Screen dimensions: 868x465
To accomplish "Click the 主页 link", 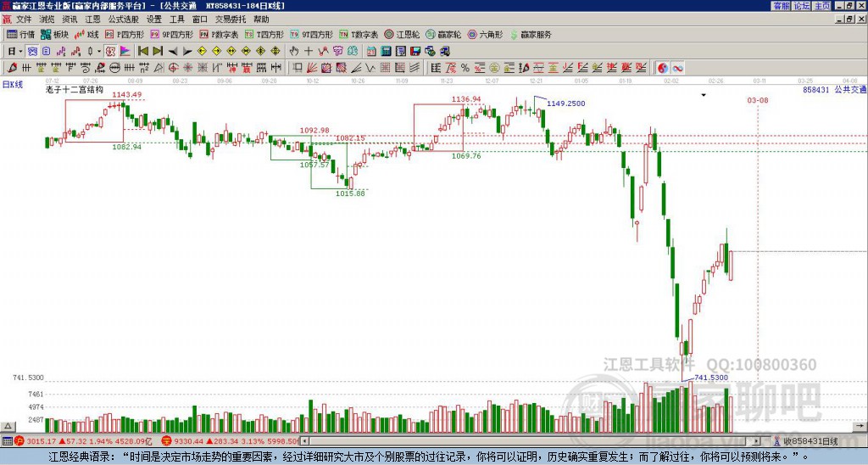I will [821, 6].
